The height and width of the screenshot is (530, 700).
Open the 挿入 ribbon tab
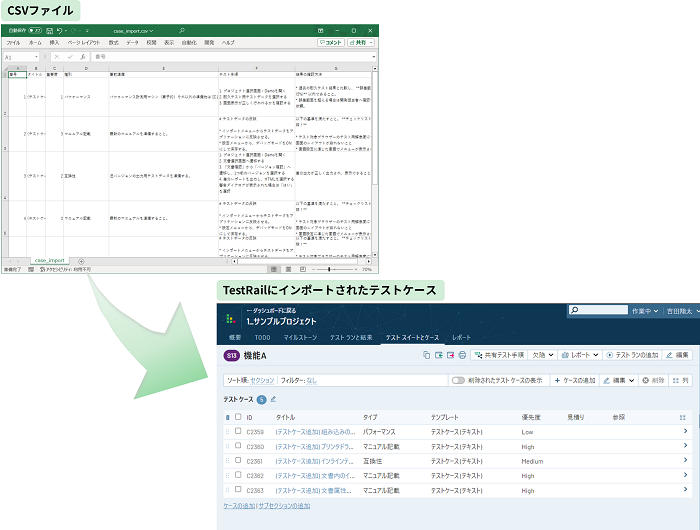54,43
